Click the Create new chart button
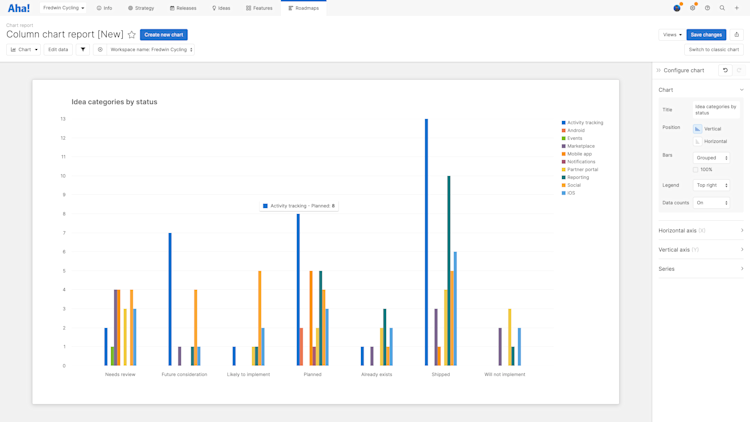The image size is (750, 422). [x=164, y=34]
